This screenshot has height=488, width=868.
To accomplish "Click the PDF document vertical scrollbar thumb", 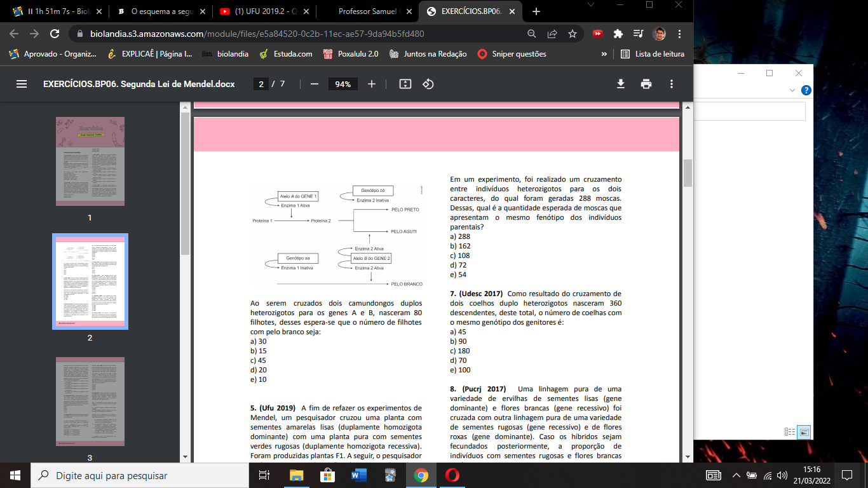I will [x=688, y=173].
